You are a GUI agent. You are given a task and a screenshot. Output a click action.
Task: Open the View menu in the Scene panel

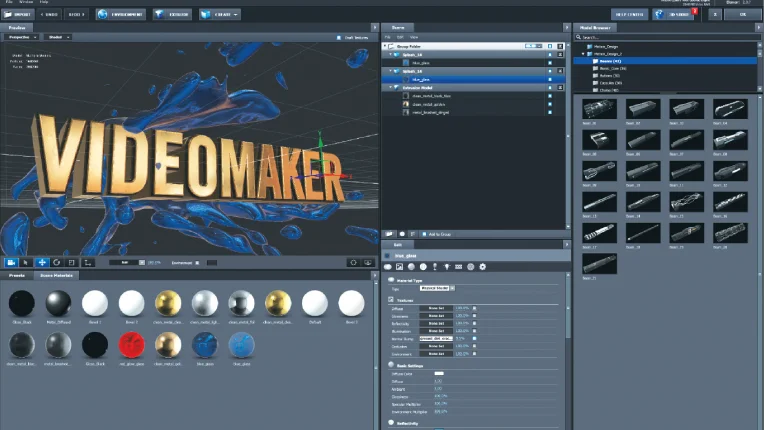point(414,37)
